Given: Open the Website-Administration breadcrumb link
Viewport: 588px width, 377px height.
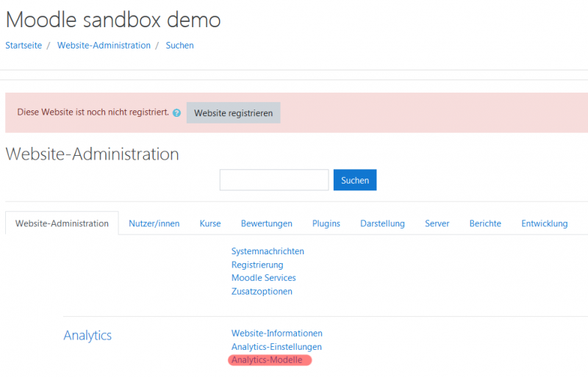Looking at the screenshot, I should pyautogui.click(x=104, y=46).
